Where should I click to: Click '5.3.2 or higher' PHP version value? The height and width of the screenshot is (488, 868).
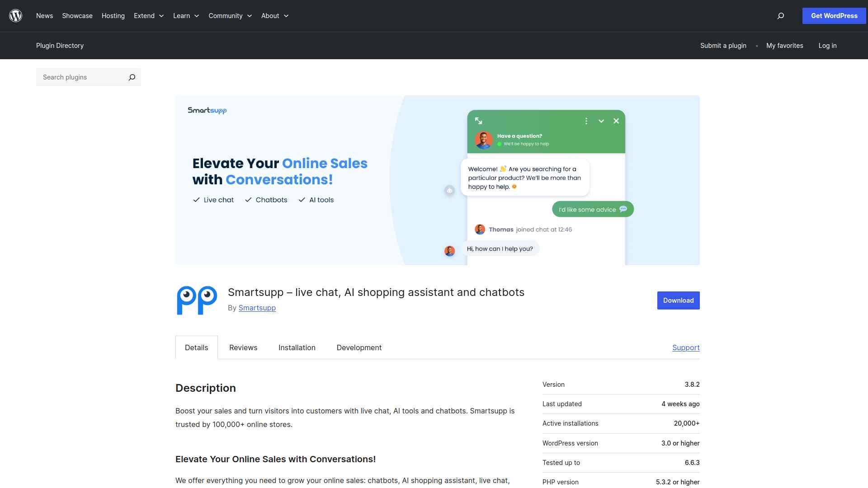point(678,482)
